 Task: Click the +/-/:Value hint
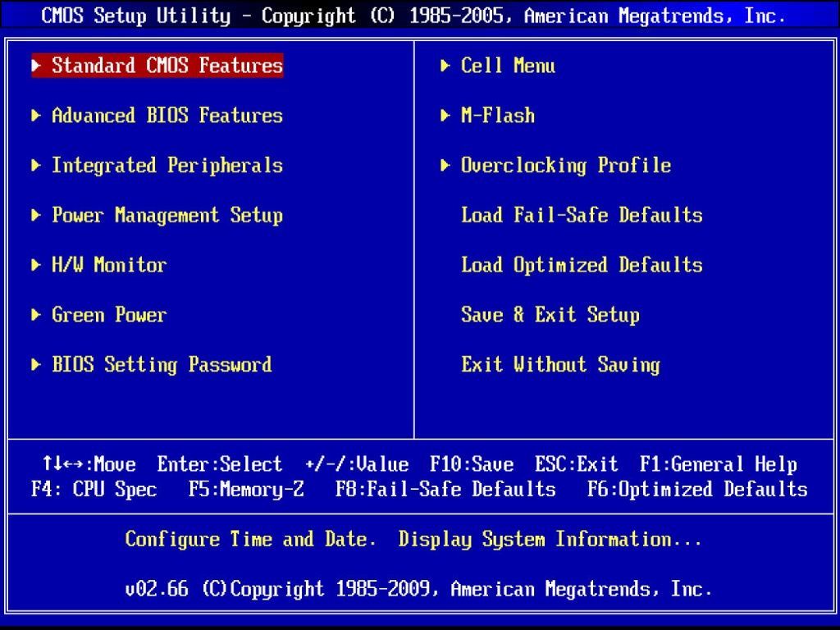(357, 464)
